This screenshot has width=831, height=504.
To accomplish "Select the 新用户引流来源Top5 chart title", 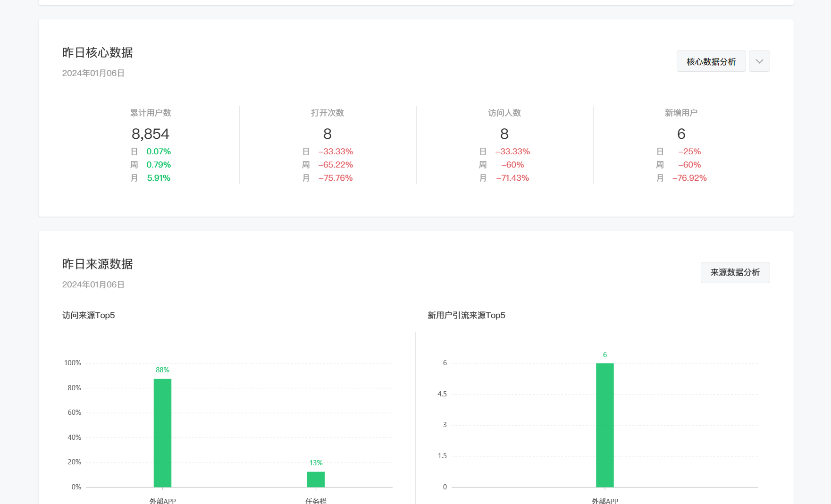I will coord(466,315).
